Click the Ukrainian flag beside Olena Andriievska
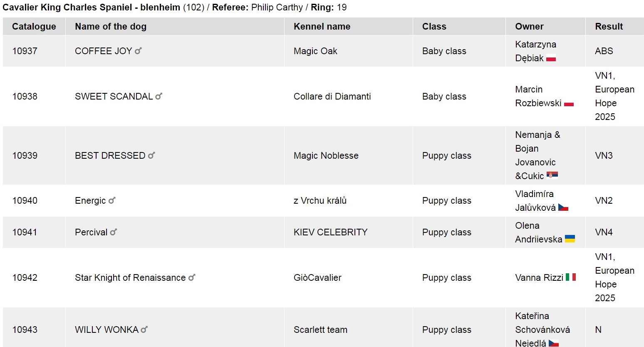The height and width of the screenshot is (347, 644). pyautogui.click(x=570, y=239)
